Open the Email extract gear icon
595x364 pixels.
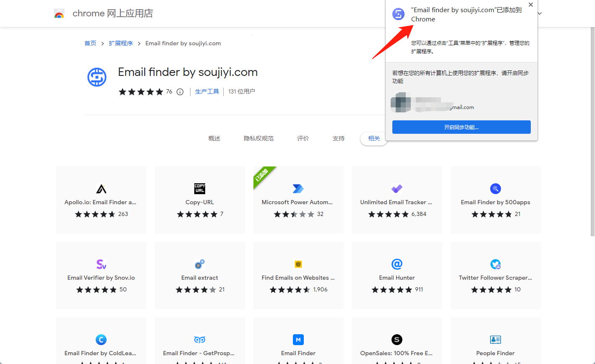click(200, 264)
